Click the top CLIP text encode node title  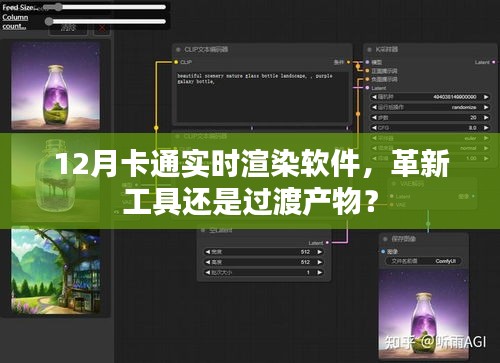[x=262, y=50]
